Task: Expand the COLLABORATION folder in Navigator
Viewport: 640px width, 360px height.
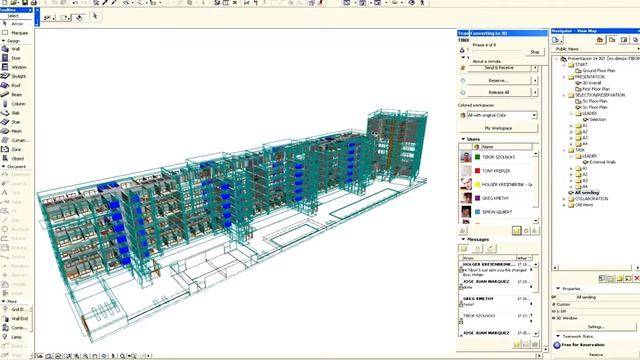Action: point(564,199)
